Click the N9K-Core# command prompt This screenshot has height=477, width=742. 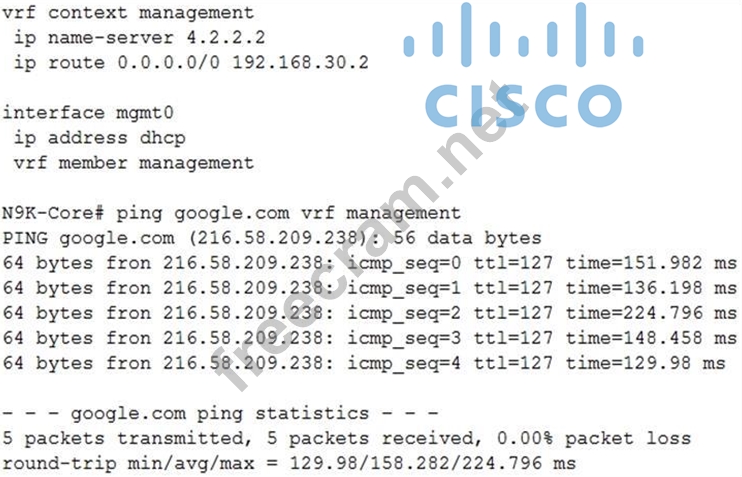click(x=55, y=213)
